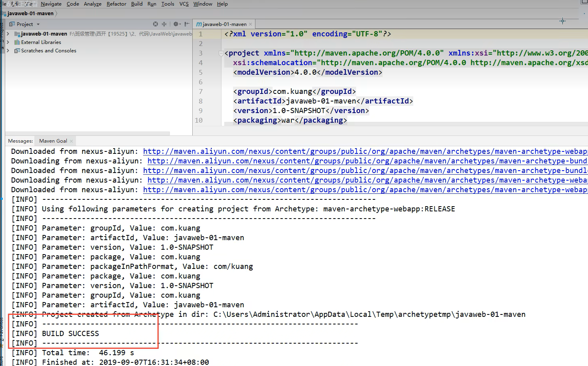Click the packageInPathFormat parameter line

[132, 267]
